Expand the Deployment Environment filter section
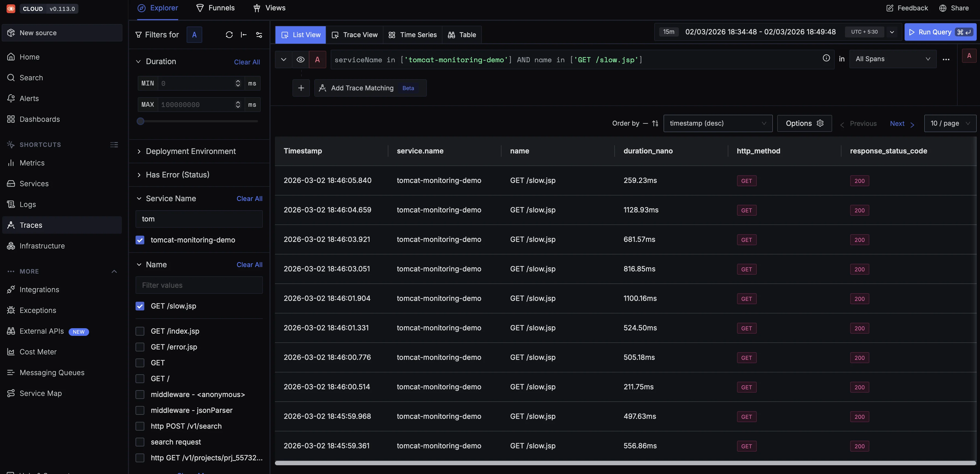 pyautogui.click(x=190, y=151)
